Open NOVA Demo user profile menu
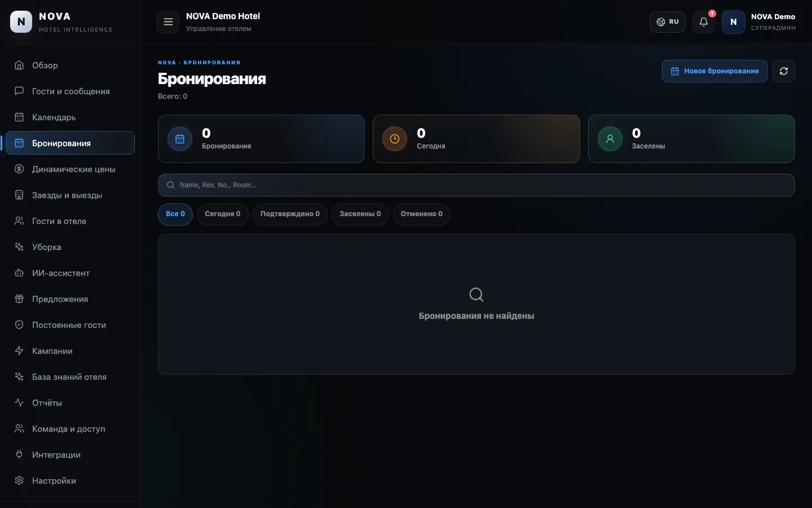 coord(759,22)
